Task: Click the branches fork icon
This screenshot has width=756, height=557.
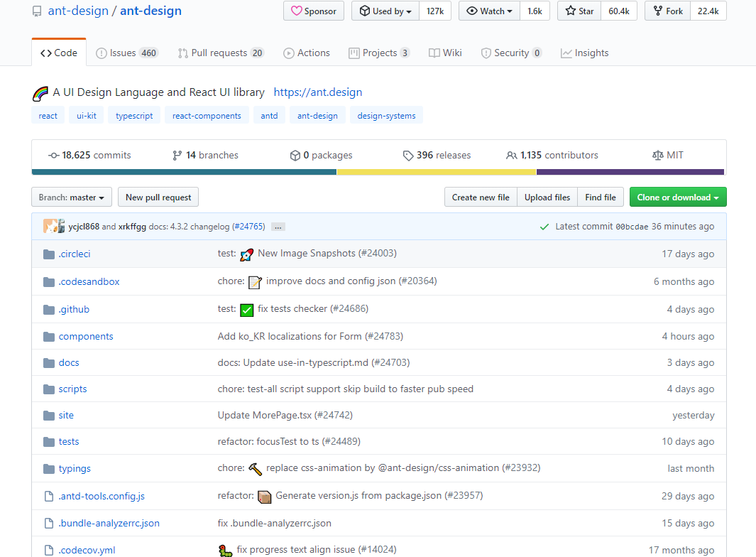Action: [177, 156]
